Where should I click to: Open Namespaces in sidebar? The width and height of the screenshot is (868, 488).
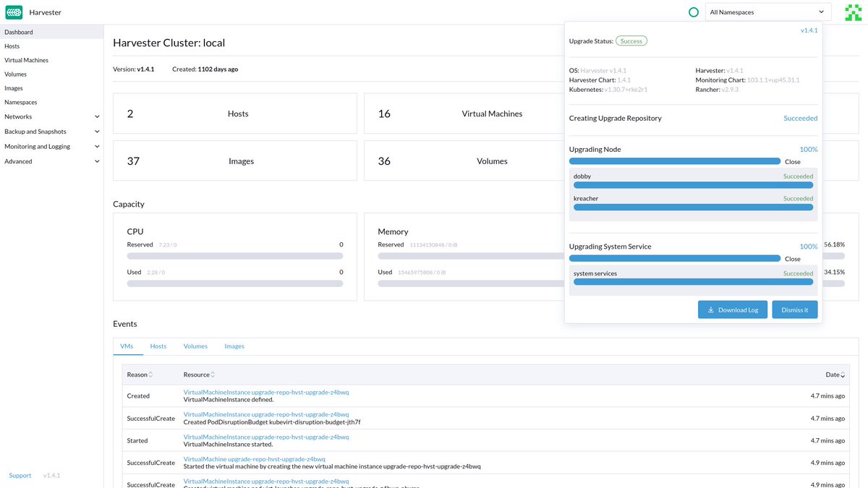(x=51, y=102)
